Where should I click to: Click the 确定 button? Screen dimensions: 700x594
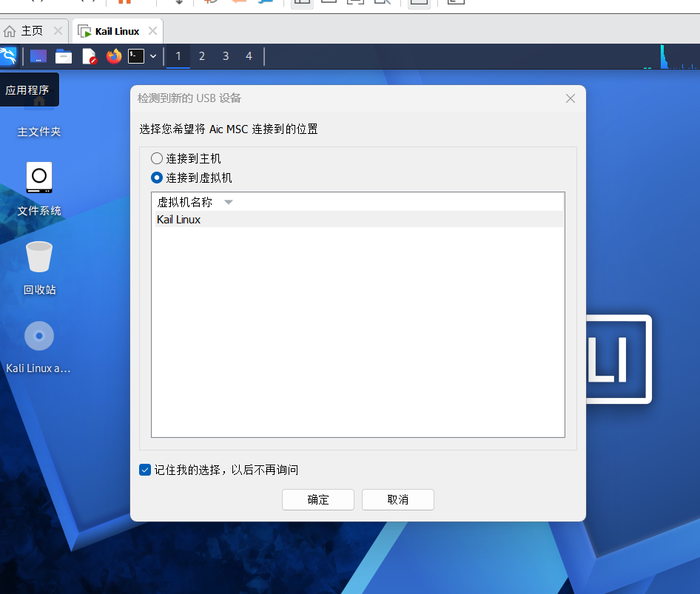318,499
